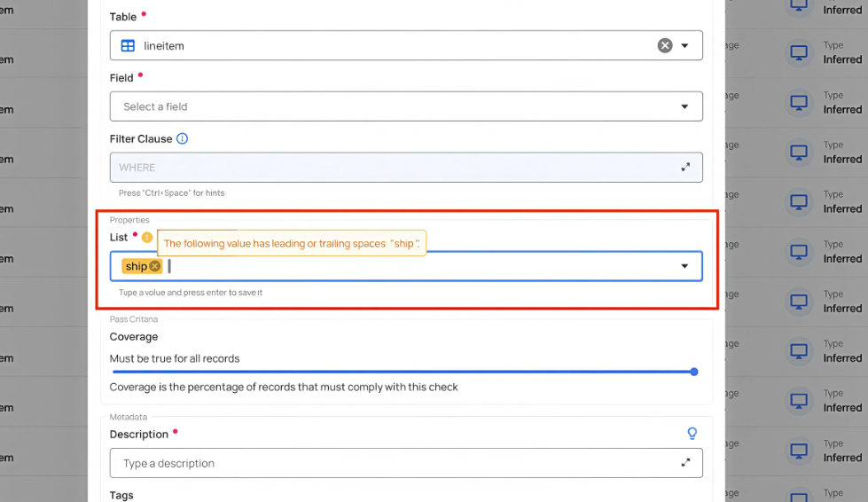Focus the WHERE filter clause input
The width and height of the screenshot is (868, 502).
390,167
